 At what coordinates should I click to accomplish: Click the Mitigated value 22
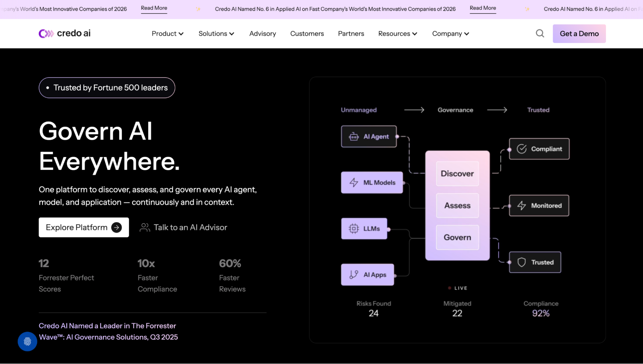(457, 314)
